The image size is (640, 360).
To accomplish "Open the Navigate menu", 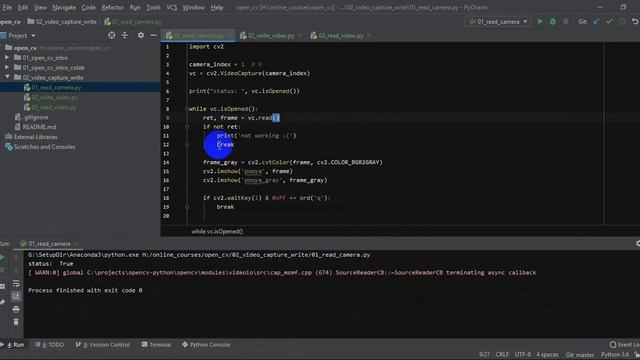I will tap(64, 7).
